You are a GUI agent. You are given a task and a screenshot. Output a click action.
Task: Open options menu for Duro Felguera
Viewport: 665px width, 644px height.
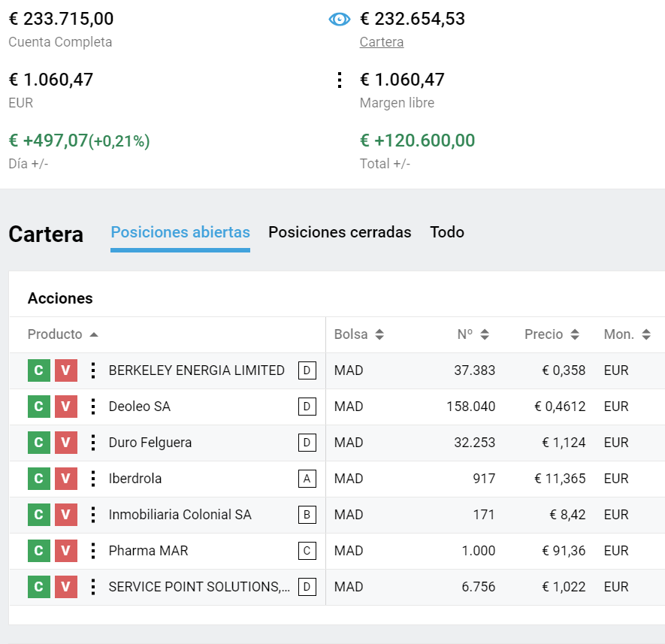pyautogui.click(x=93, y=443)
